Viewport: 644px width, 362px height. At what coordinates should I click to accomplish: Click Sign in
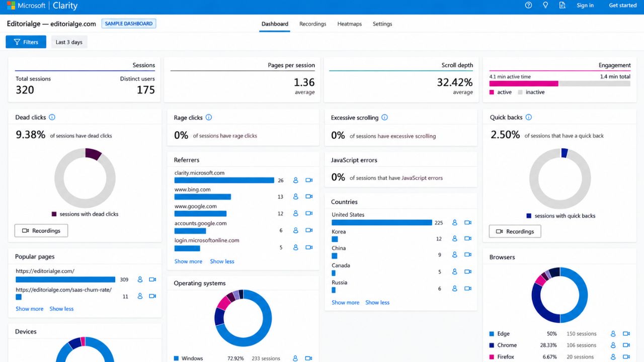tap(585, 6)
